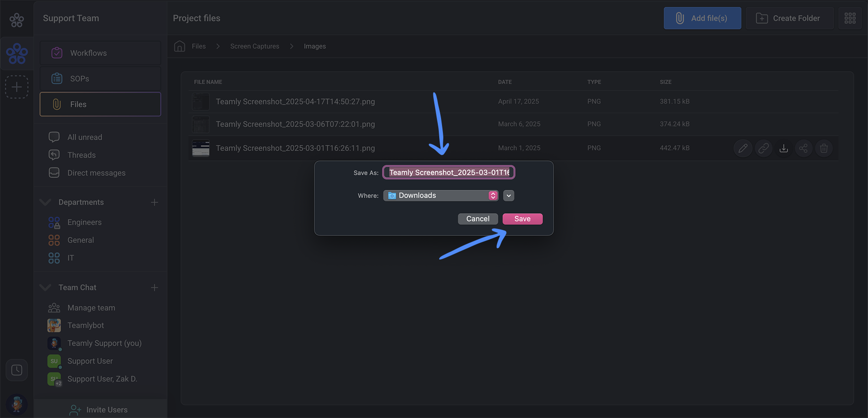
Task: Open Screen Captures breadcrumb
Action: (255, 46)
